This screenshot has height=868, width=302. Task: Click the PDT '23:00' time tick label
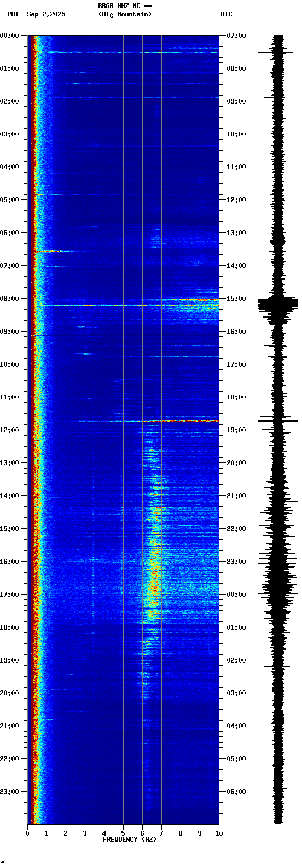click(9, 792)
